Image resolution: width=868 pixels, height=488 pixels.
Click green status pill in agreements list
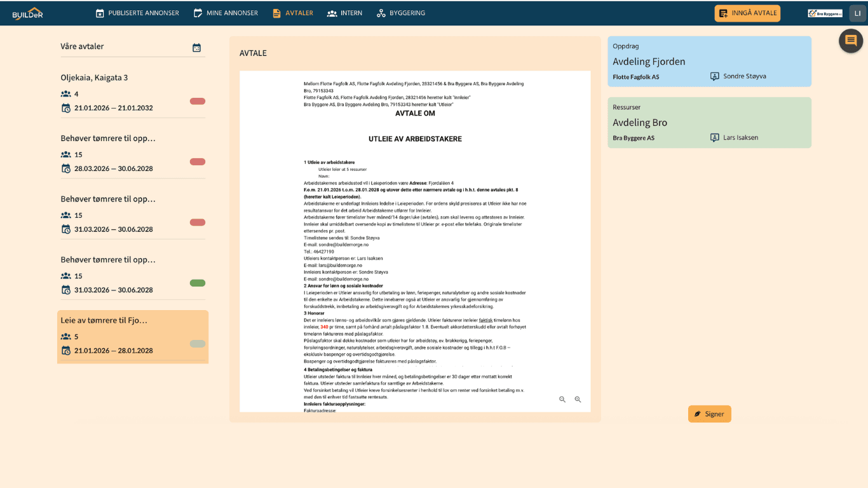point(198,283)
